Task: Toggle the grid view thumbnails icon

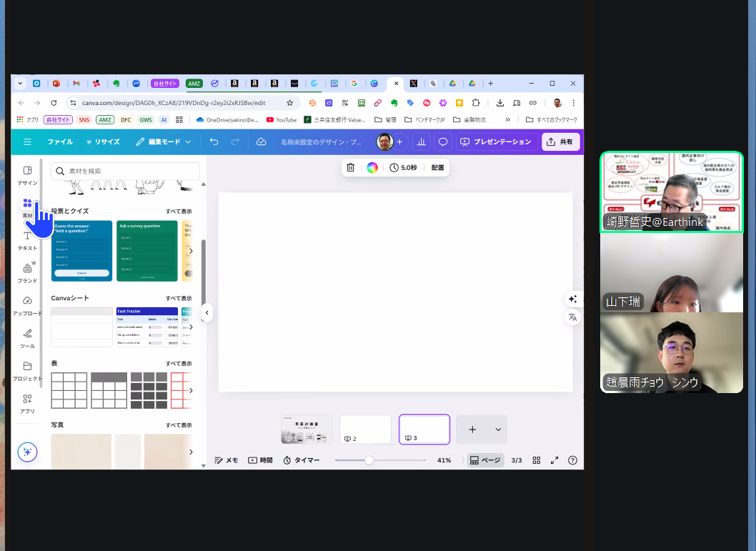Action: 536,460
